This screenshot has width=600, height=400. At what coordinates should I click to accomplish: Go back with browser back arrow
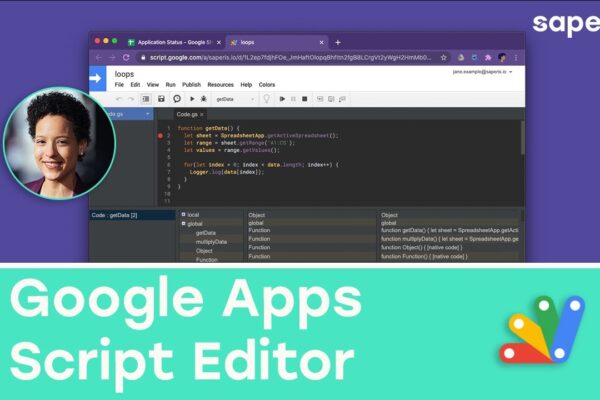pos(99,57)
